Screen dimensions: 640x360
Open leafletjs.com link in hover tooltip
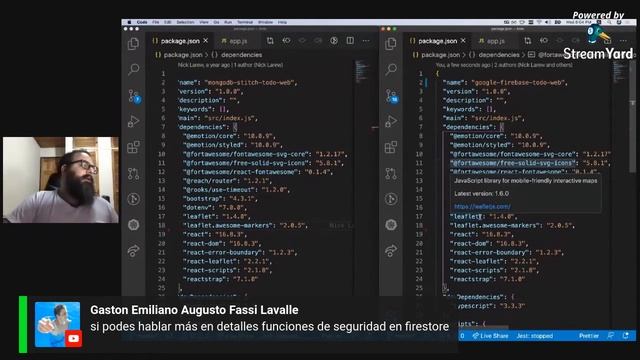[x=482, y=207]
